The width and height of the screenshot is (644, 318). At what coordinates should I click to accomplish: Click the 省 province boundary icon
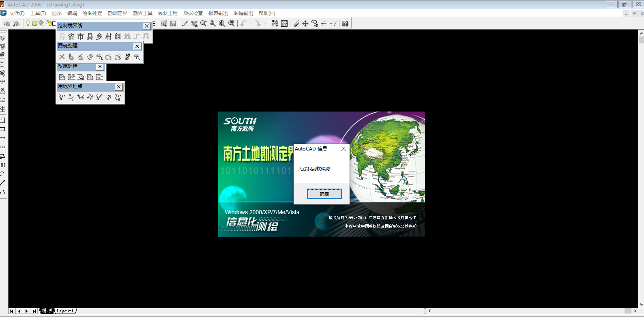coord(71,37)
